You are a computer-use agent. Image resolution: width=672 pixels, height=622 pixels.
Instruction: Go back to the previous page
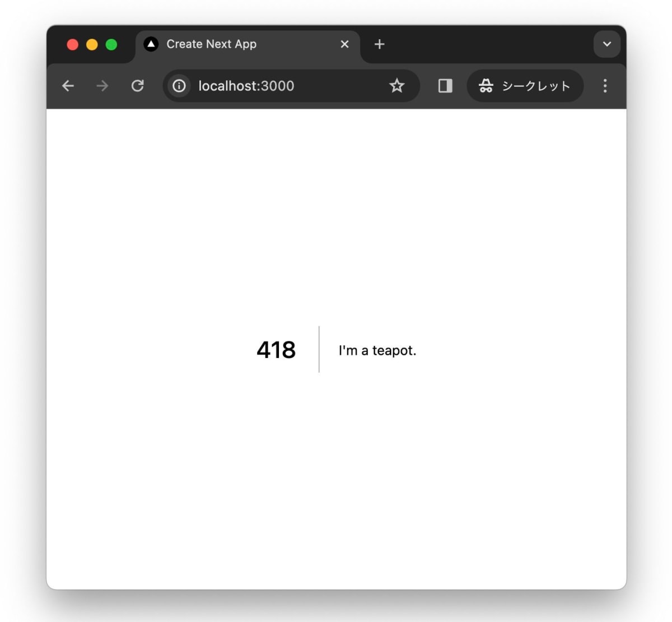pyautogui.click(x=68, y=86)
